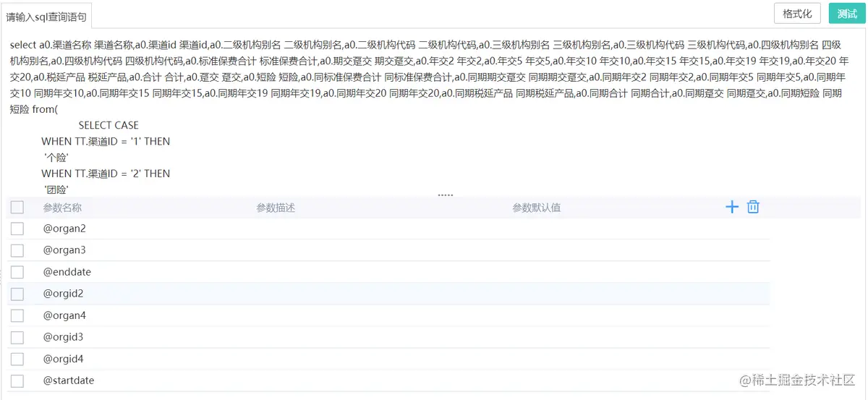Click the 参数默认值 column header
Viewport: 868px width, 400px height.
click(x=537, y=208)
